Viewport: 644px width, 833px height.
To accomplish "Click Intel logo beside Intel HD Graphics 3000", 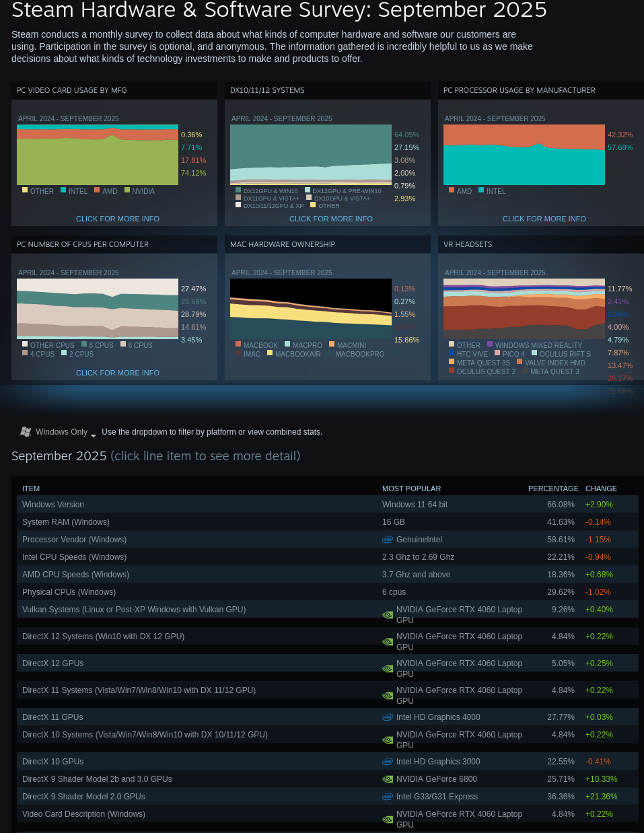I will coord(388,762).
